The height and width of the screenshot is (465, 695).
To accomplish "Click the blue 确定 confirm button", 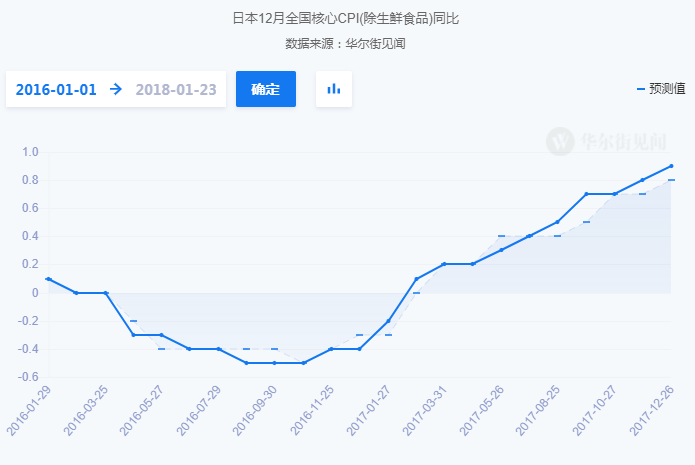I will 266,89.
